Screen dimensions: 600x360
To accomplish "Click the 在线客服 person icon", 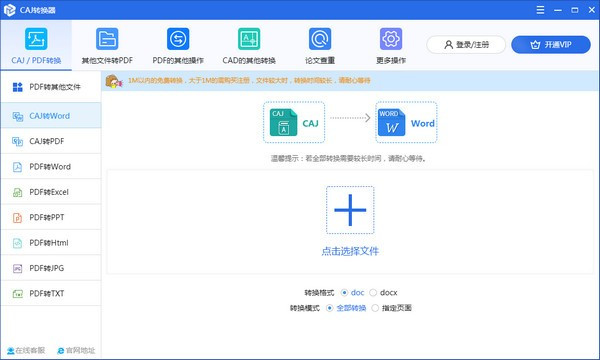I will (x=10, y=350).
